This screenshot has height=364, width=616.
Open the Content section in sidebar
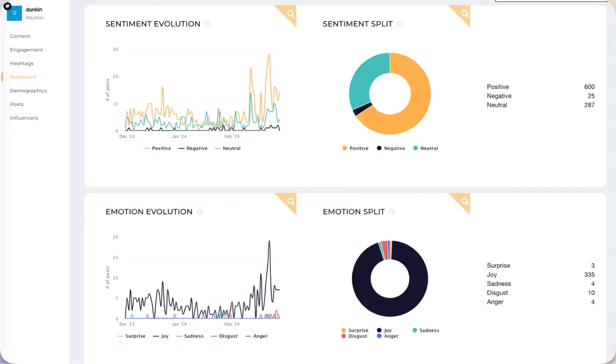point(20,36)
